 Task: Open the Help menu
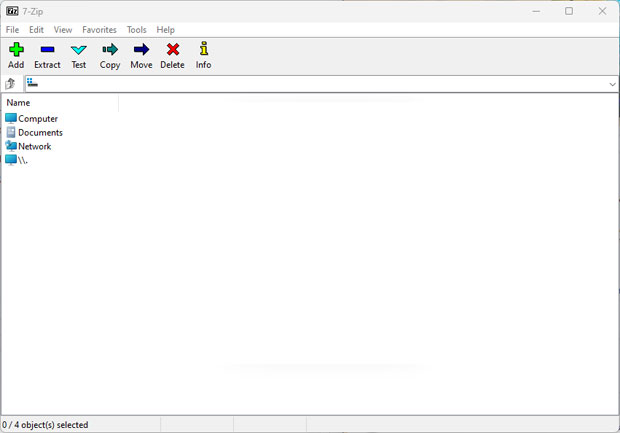pos(165,30)
